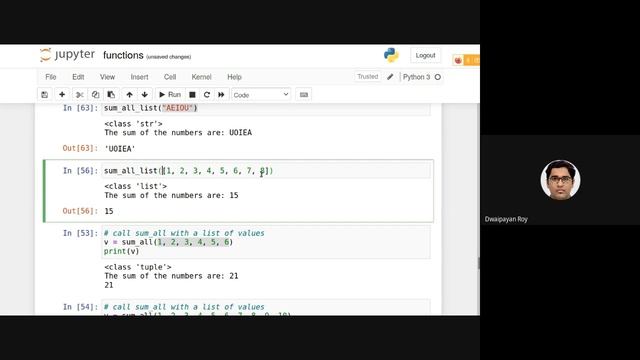Click into the sum_all_list([1, 2, 3...]) cell
Screen dimensions: 640x360
click(x=266, y=171)
